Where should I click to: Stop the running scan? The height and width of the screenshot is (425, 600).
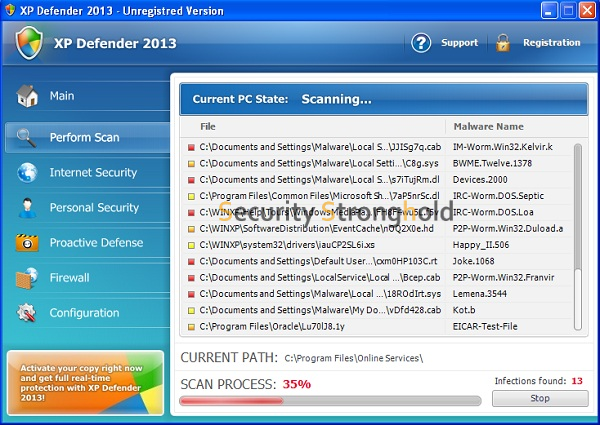540,398
